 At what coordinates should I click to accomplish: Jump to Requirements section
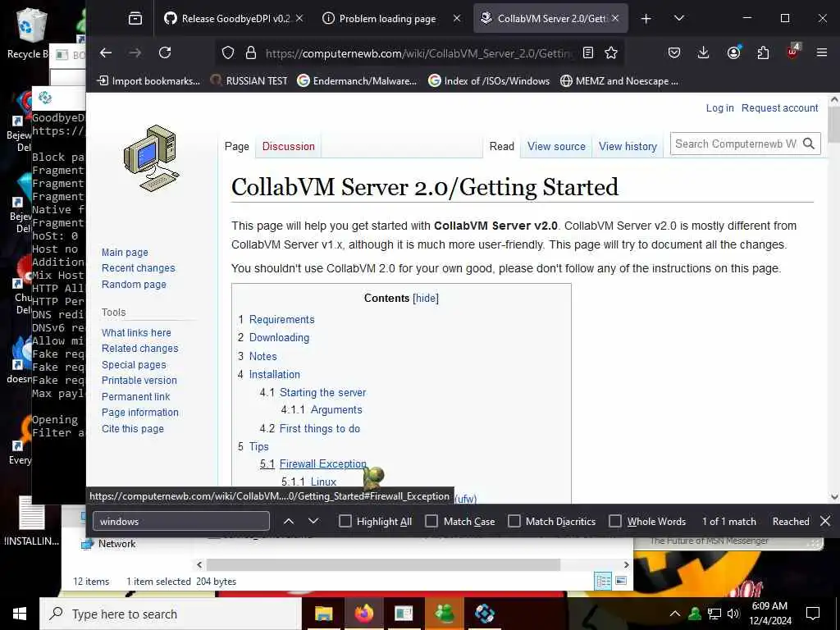(282, 319)
